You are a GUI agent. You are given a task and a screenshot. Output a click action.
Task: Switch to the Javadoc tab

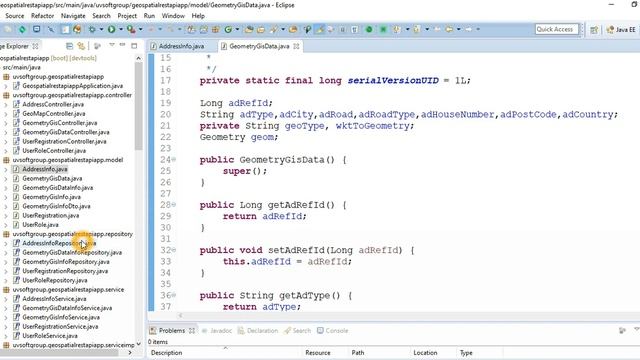pyautogui.click(x=217, y=331)
